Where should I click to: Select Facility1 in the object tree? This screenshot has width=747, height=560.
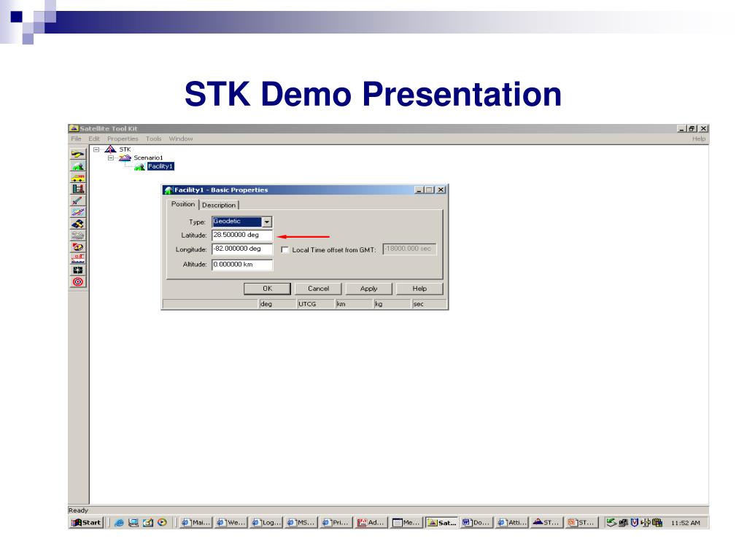coord(160,166)
